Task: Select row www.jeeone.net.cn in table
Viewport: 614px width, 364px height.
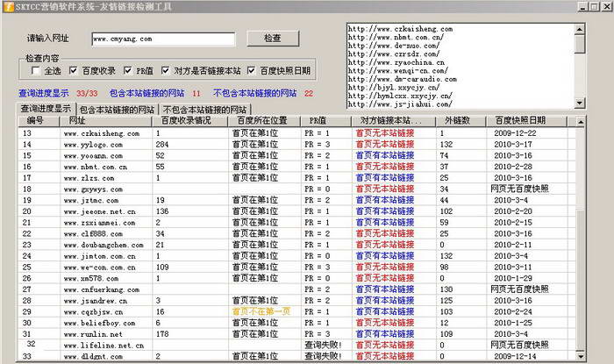Action: pyautogui.click(x=296, y=211)
